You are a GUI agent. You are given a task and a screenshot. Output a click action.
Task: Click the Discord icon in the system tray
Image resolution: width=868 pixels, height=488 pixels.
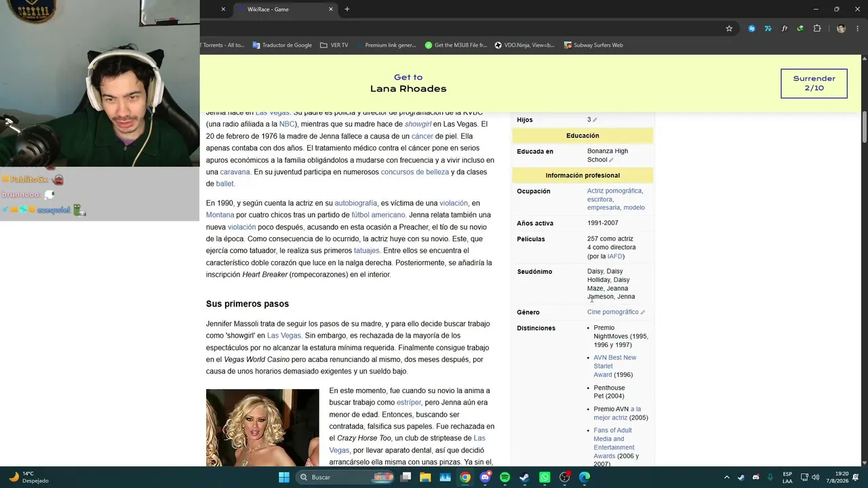[x=756, y=477]
